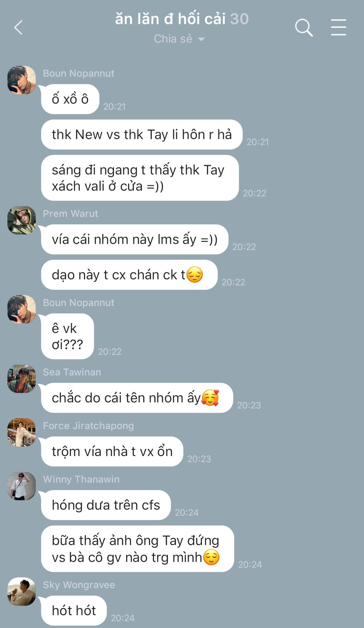Open Winny Thanawin's avatar
364x628 pixels.
click(x=22, y=486)
